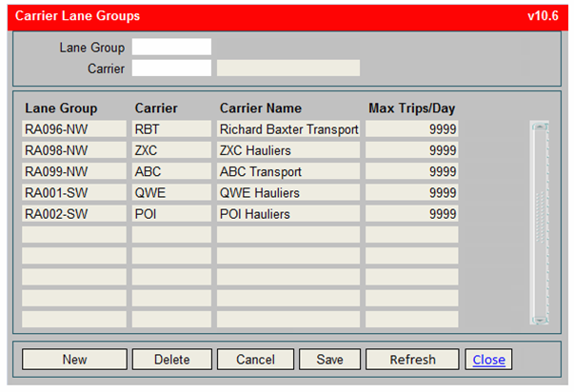
Task: Click Richard Baxter Transport carrier name
Action: pyautogui.click(x=288, y=128)
